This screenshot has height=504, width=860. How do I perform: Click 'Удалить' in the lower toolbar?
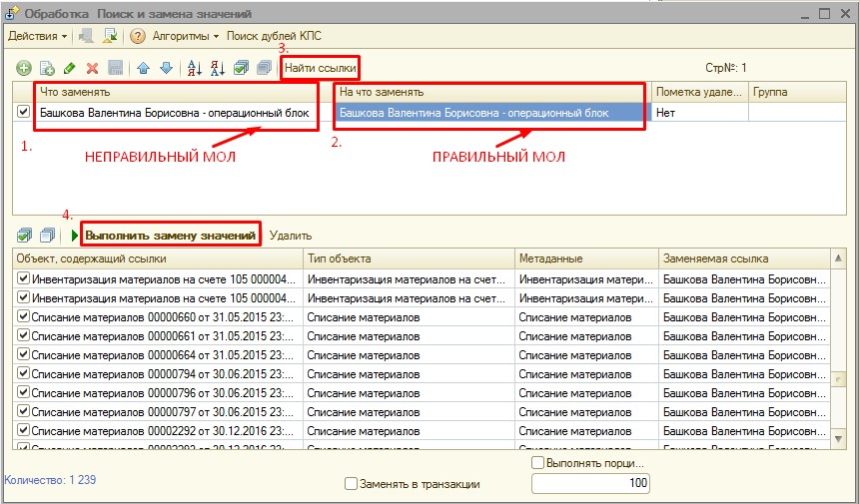291,236
